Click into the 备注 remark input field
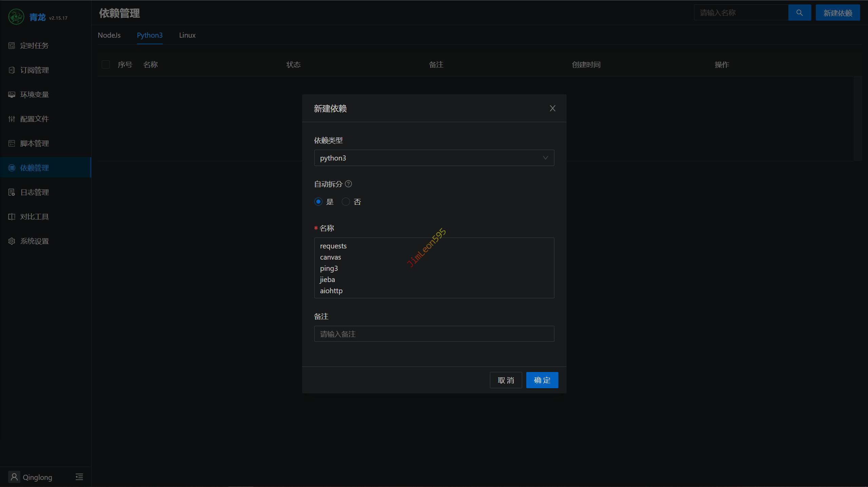This screenshot has width=868, height=487. point(434,334)
